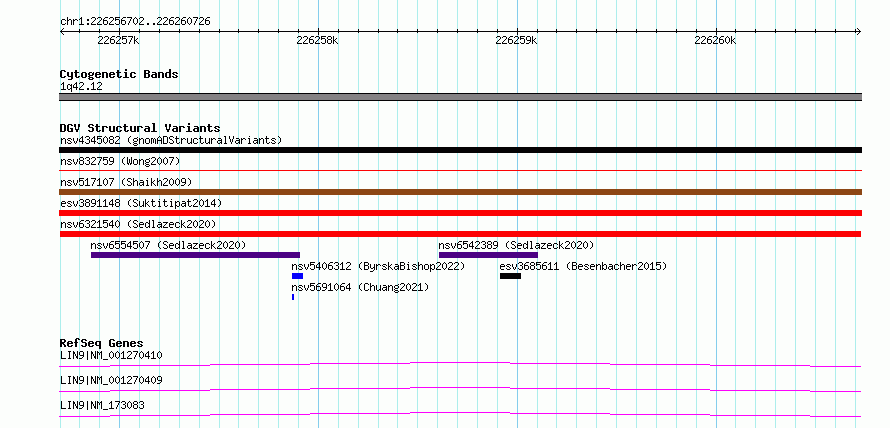Click the 226260k ruler tick label
Screen dimensions: 890x428
point(715,40)
